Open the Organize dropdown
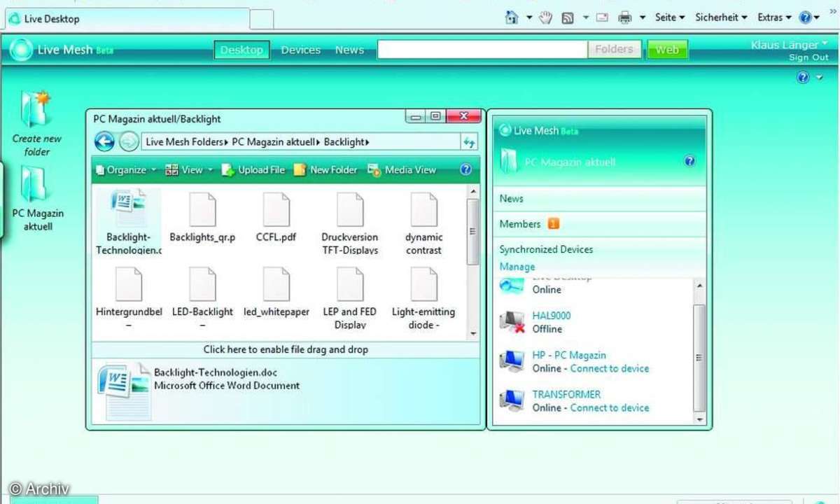The image size is (840, 504). [126, 169]
